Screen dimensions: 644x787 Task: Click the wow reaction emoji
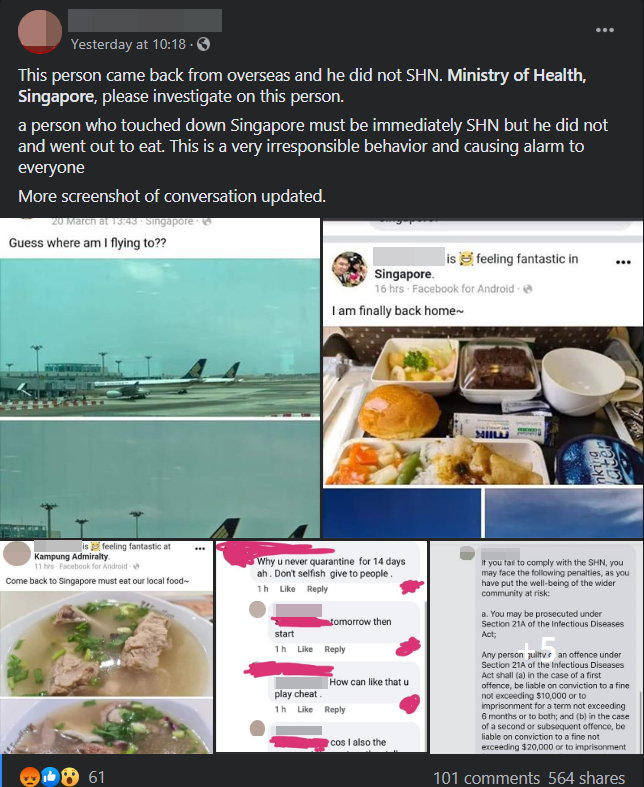(70, 776)
